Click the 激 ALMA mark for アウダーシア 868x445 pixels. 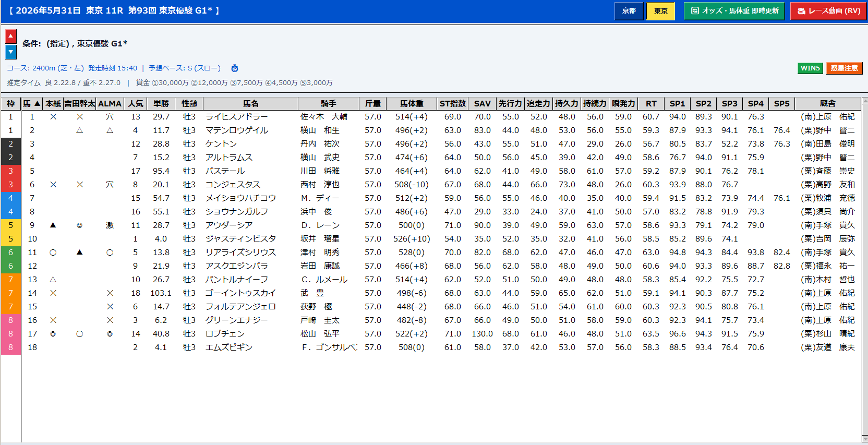[x=110, y=225]
